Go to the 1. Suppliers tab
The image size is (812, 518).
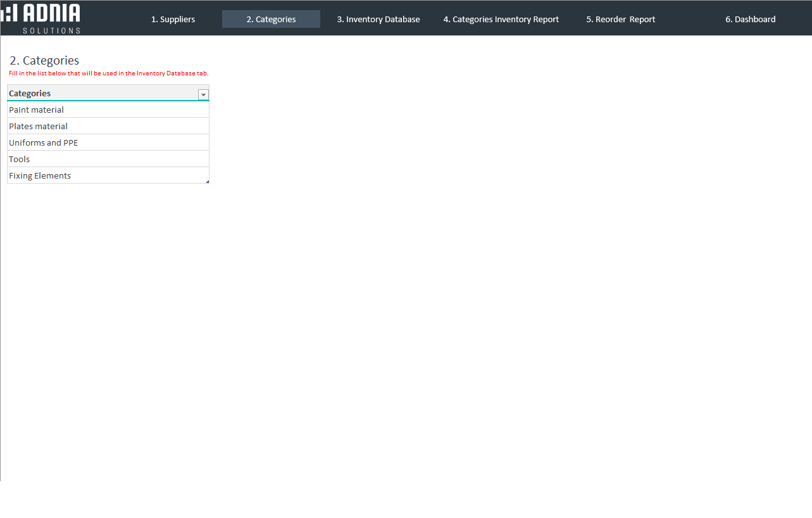click(173, 20)
